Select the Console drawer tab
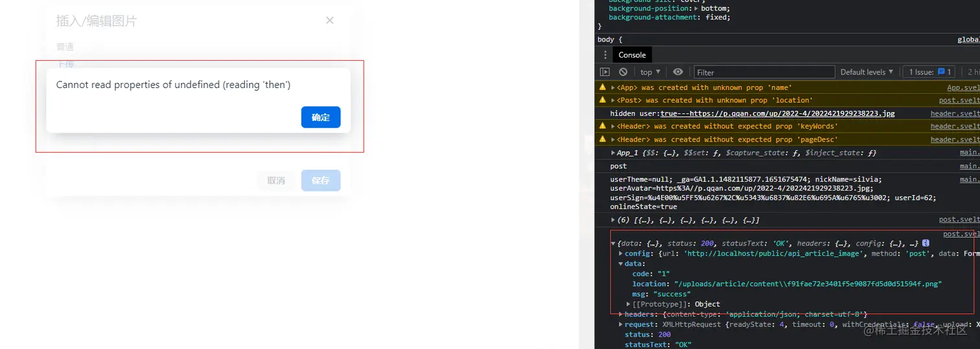Screen dimensions: 980x349 632,55
